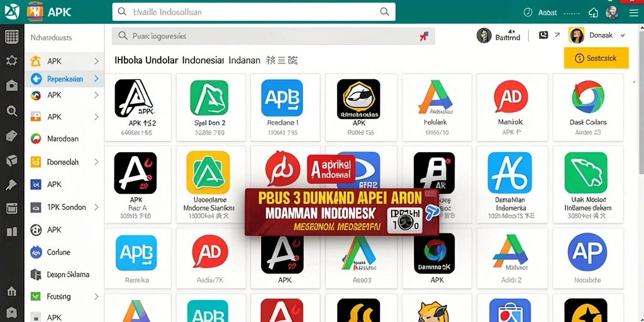Open the hamburger menu in top bar

coord(634,13)
